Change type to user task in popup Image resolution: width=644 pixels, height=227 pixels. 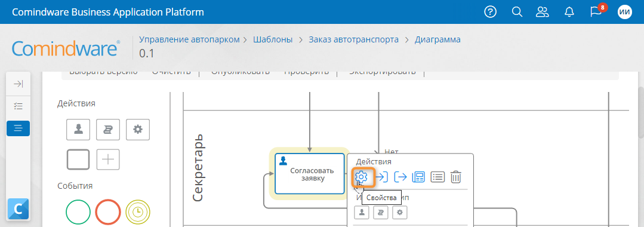pos(362,213)
